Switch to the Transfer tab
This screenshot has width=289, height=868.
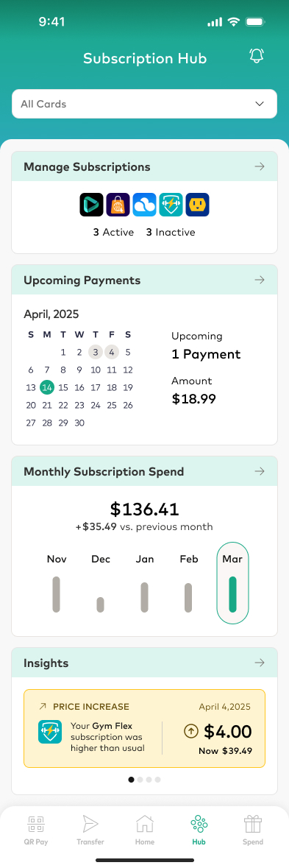(90, 830)
